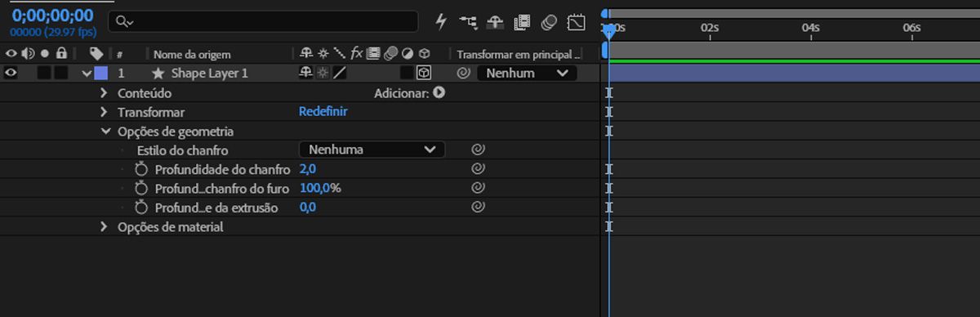Click the pick whip for Profundidade do chanfro

(479, 169)
